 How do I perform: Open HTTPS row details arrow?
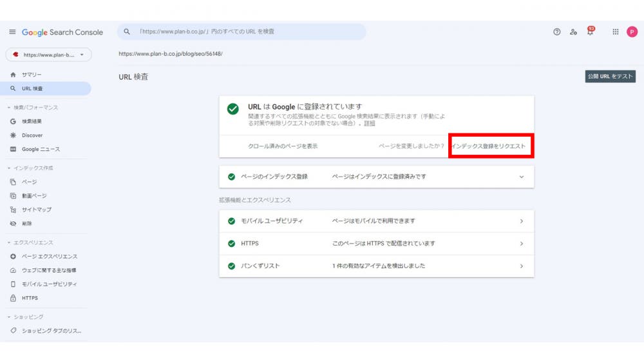(521, 244)
